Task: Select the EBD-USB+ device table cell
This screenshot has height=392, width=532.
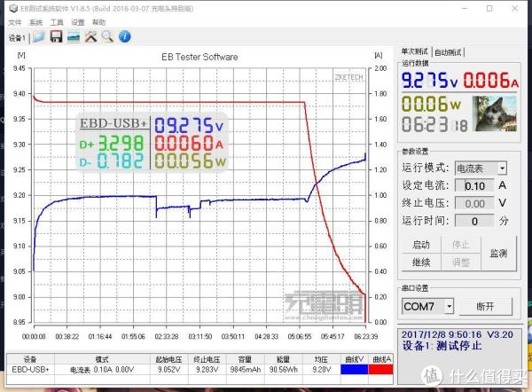Action: pos(30,370)
